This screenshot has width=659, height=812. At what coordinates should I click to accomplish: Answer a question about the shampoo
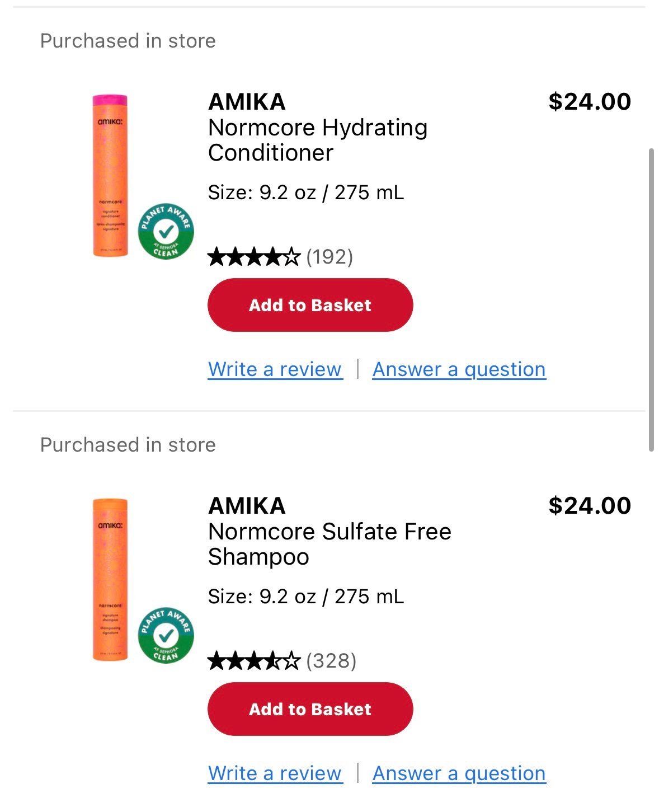[x=459, y=773]
